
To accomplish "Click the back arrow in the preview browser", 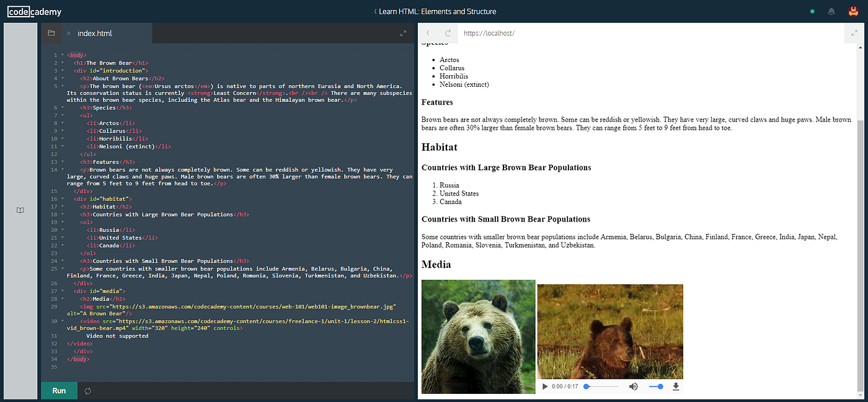I will (427, 33).
